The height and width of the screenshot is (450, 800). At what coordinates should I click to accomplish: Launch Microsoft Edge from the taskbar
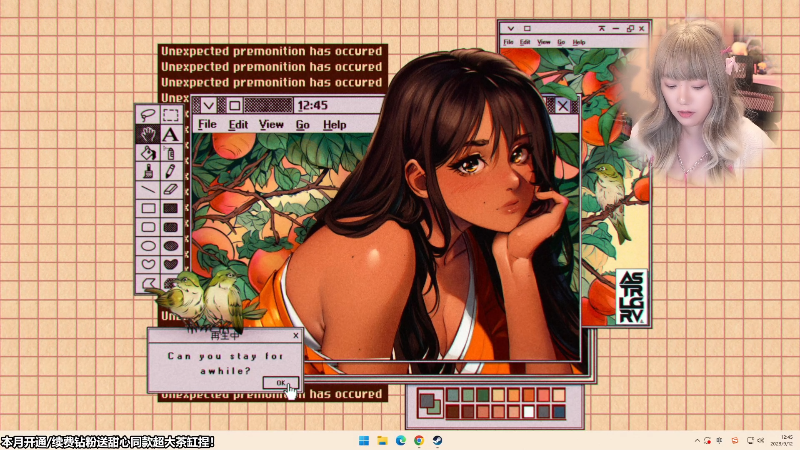click(x=401, y=440)
